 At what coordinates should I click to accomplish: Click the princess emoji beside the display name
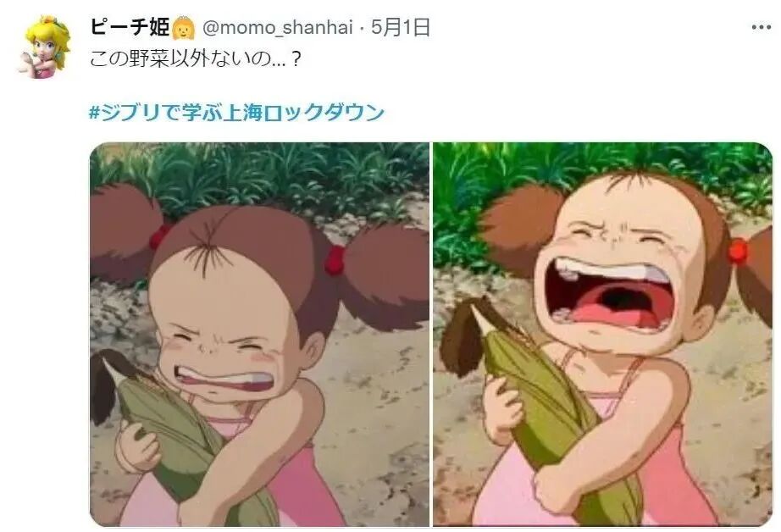point(184,28)
